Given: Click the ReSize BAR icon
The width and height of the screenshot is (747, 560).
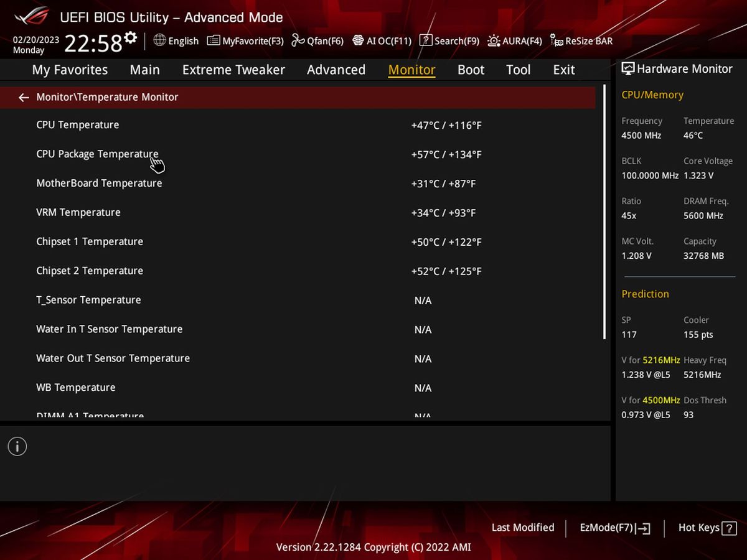Looking at the screenshot, I should click(x=557, y=41).
